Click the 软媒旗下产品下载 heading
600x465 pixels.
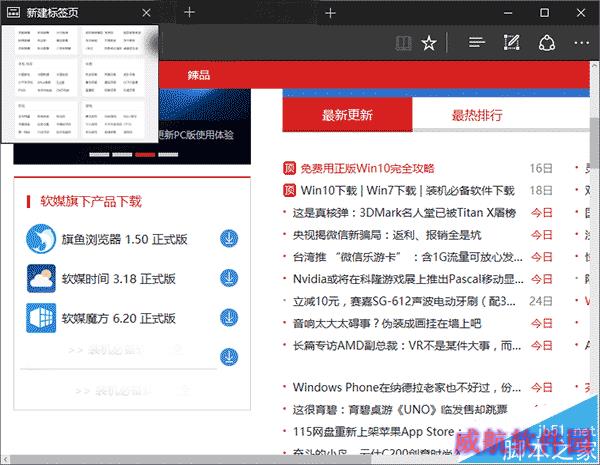coord(91,201)
